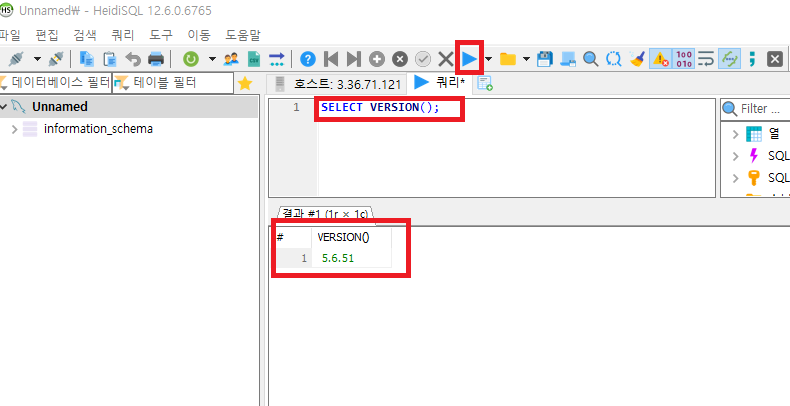
Task: Open the 쿼리 menu
Action: (x=123, y=35)
